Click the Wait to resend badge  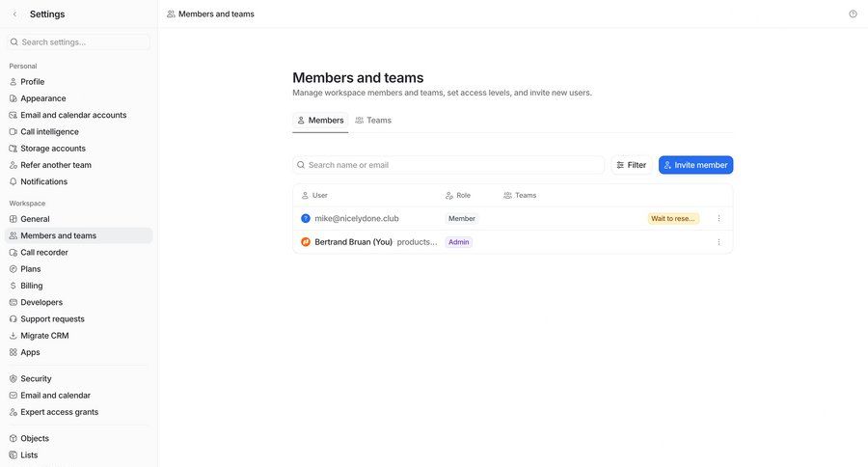click(673, 219)
